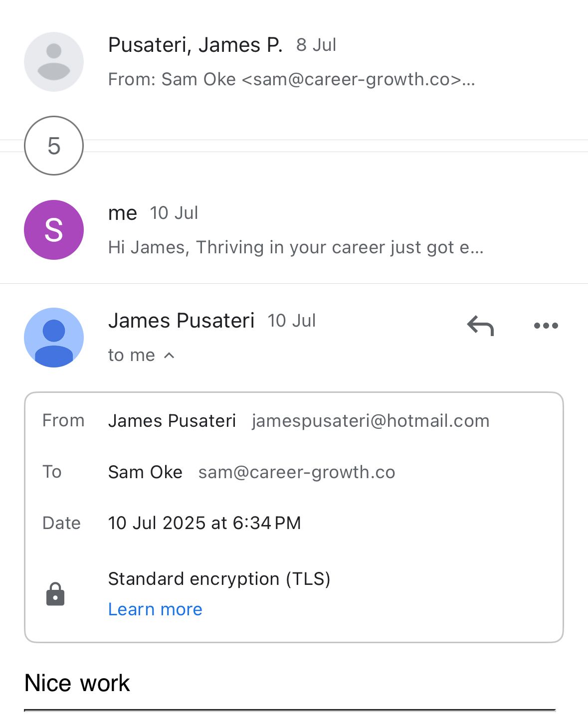The width and height of the screenshot is (588, 722).
Task: Select the sam@career-growth.co recipient address
Action: 297,472
